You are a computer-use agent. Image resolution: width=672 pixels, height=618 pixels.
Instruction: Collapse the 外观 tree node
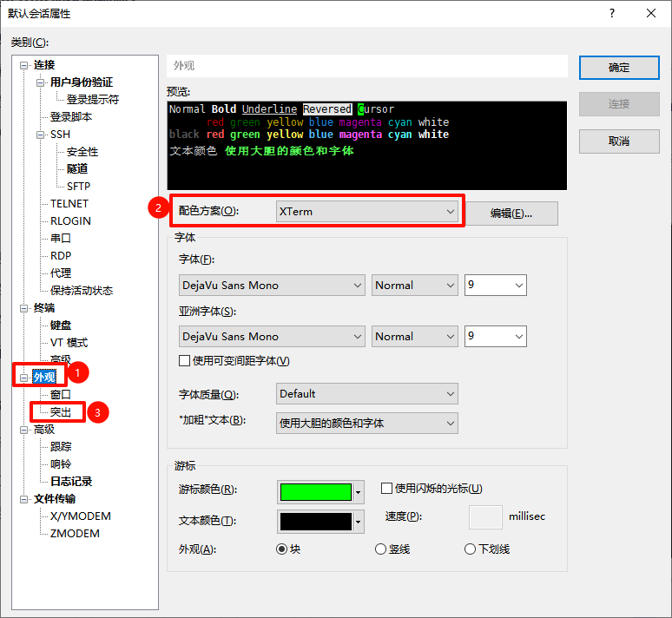[x=23, y=378]
